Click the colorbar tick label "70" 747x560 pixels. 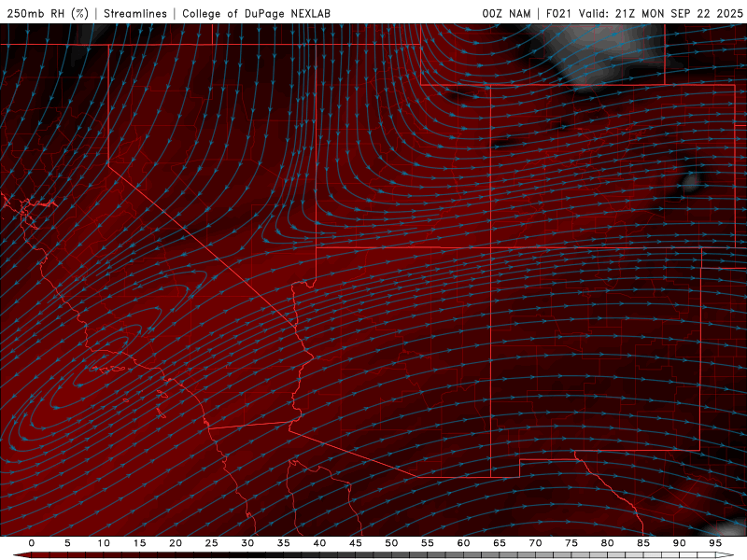click(535, 543)
